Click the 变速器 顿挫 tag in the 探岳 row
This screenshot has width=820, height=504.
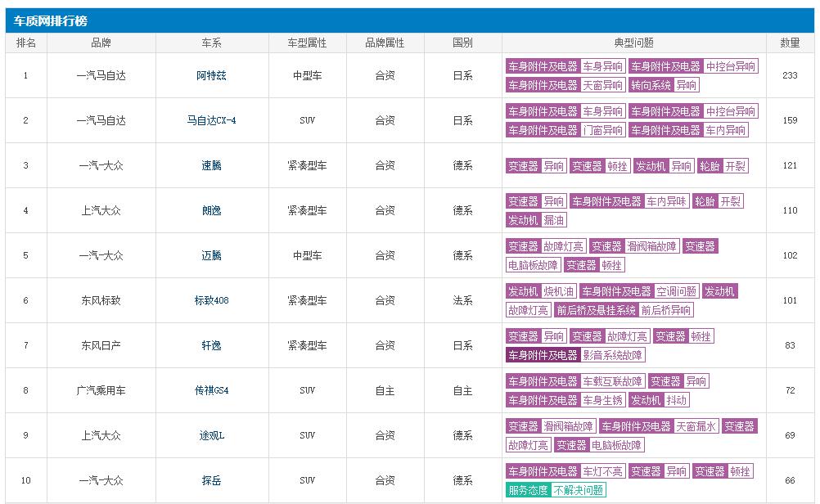click(723, 471)
